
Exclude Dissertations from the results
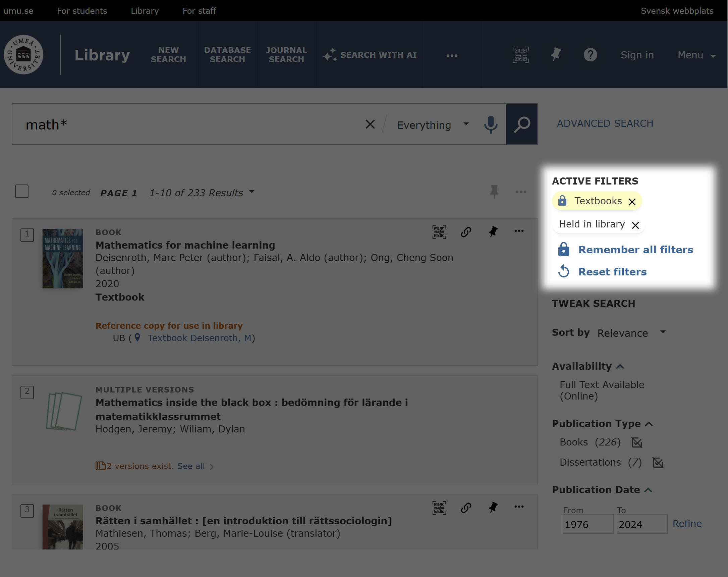coord(658,463)
